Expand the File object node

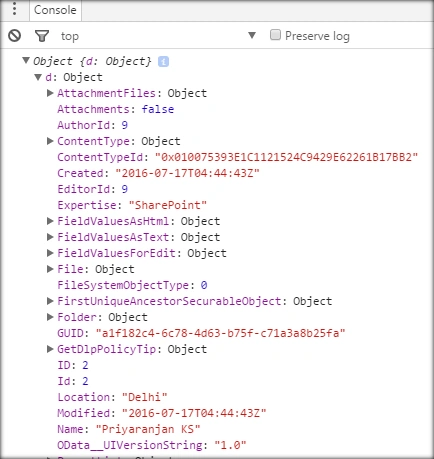50,269
